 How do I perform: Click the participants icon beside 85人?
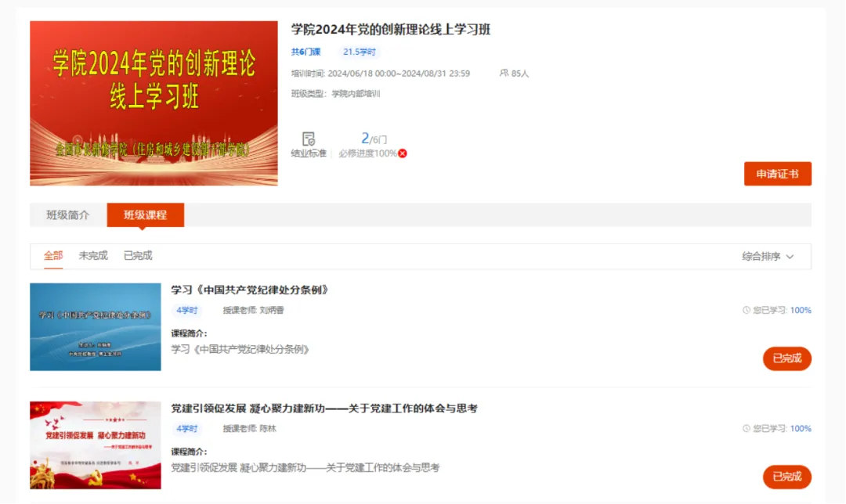pyautogui.click(x=504, y=73)
